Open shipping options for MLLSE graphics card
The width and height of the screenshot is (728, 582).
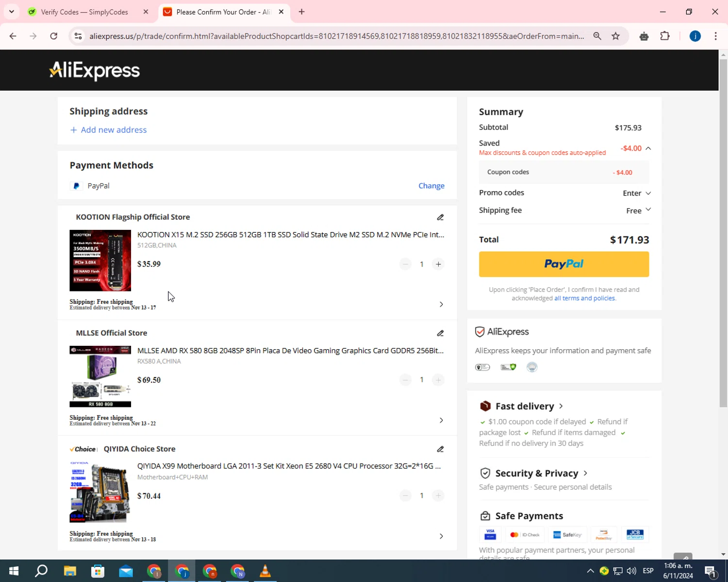[441, 420]
